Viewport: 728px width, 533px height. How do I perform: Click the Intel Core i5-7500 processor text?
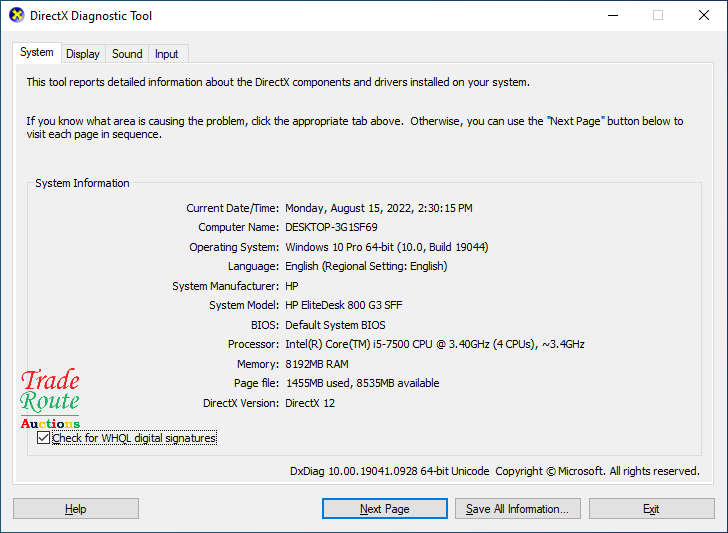pos(434,344)
